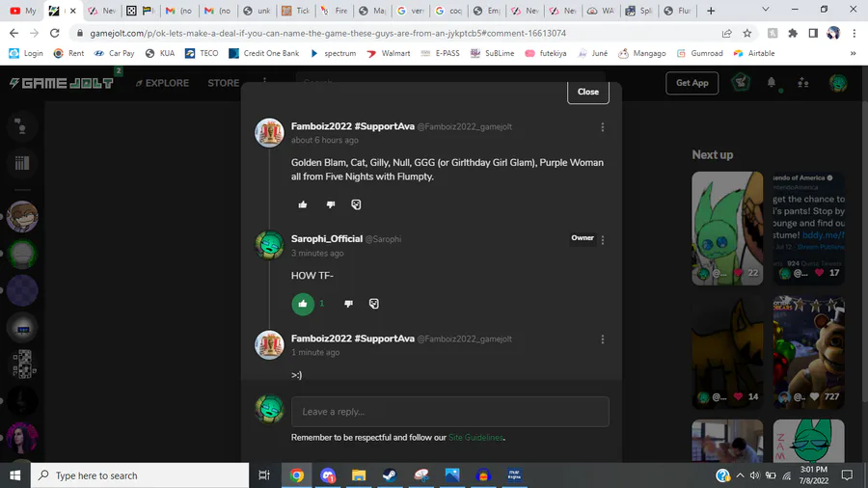Viewport: 868px width, 488px height.
Task: Close the comment thread dialog
Action: point(588,92)
